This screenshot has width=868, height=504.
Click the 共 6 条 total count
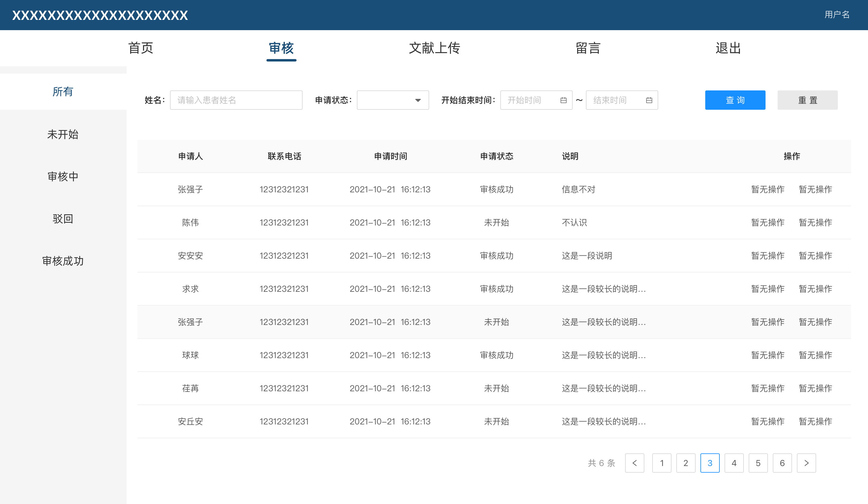(601, 463)
